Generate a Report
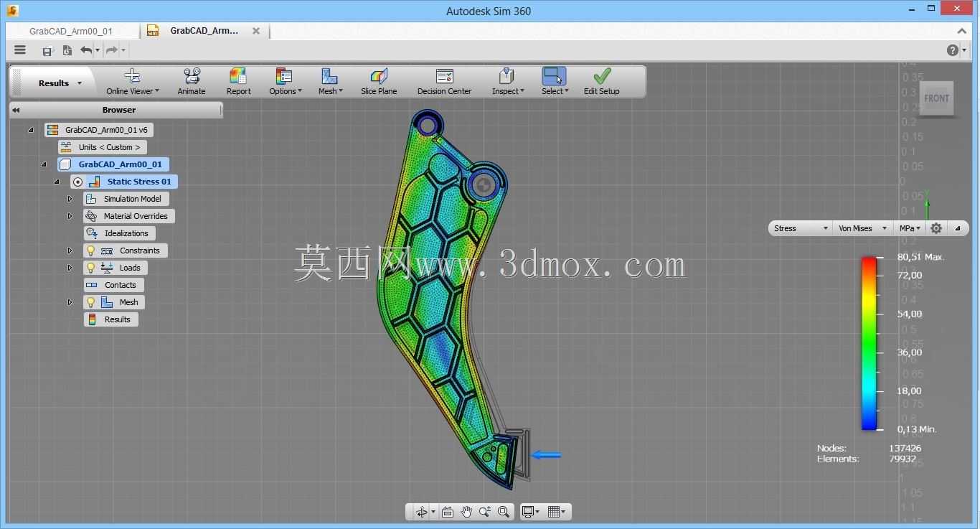 tap(238, 82)
